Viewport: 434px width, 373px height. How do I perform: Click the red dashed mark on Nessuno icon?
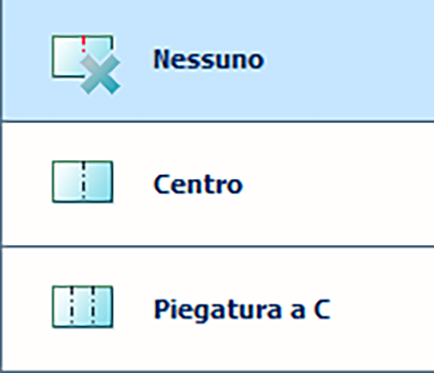(84, 44)
